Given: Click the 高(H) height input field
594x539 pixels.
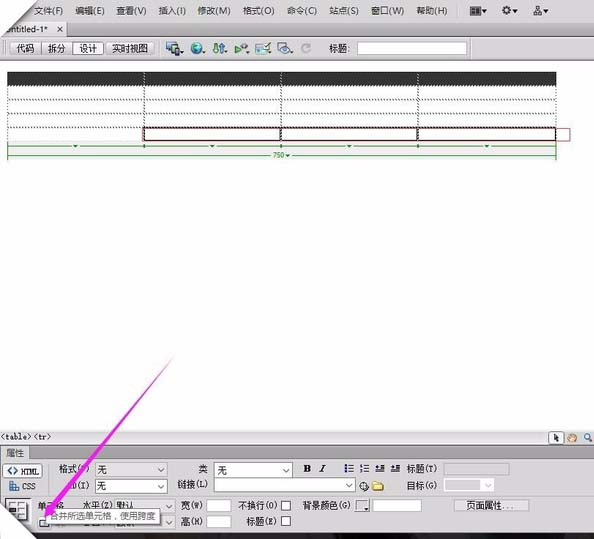Looking at the screenshot, I should (219, 522).
